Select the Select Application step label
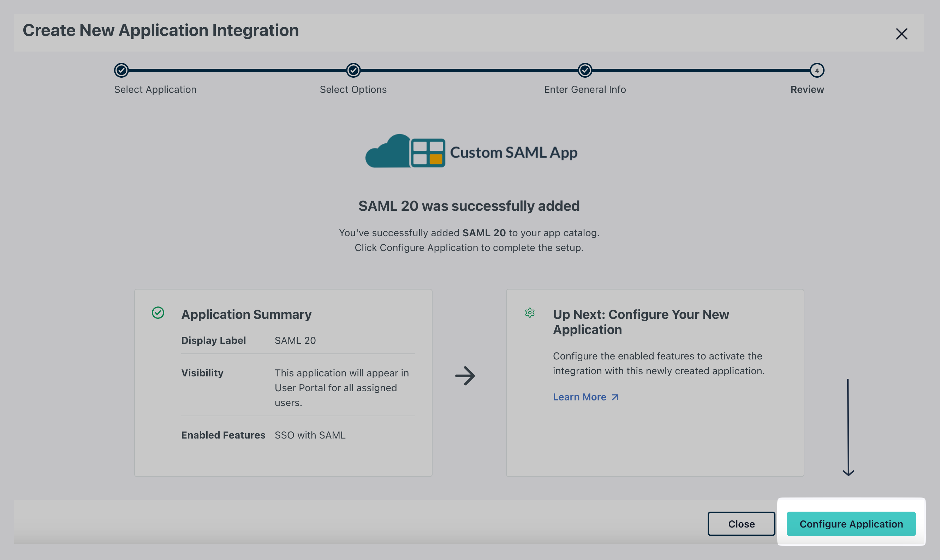 [x=155, y=89]
